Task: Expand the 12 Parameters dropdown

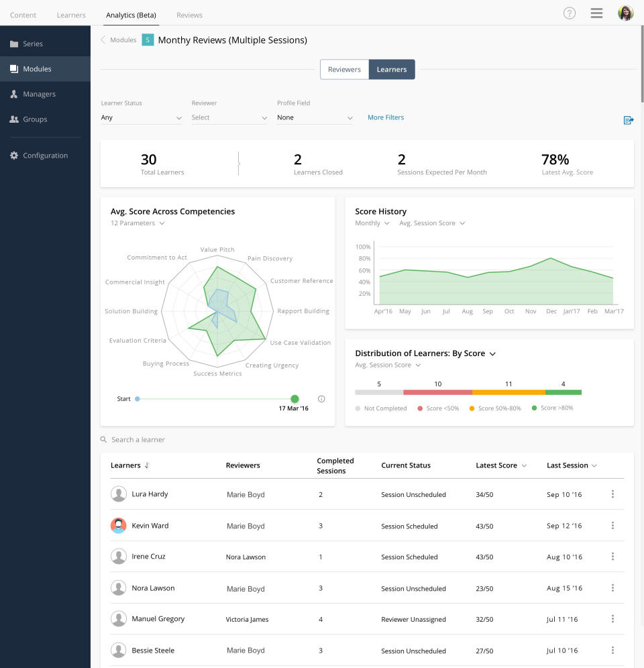Action: click(x=138, y=223)
